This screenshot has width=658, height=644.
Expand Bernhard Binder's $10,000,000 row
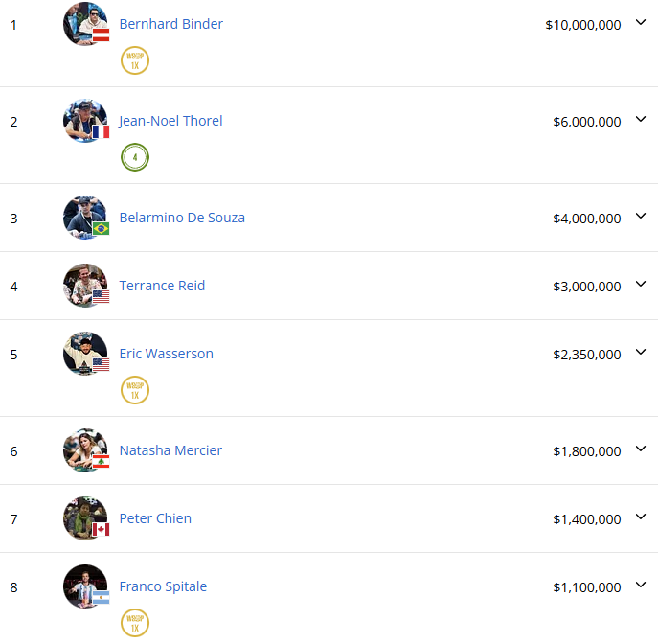click(641, 22)
